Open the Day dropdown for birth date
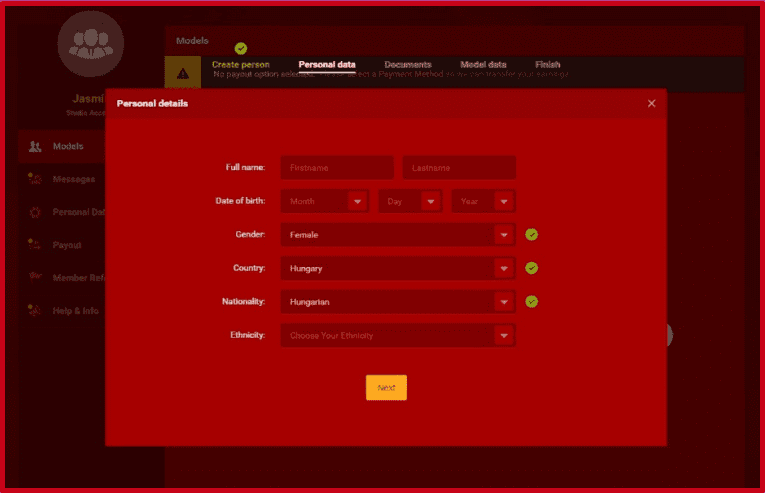Image resolution: width=765 pixels, height=493 pixels. point(410,201)
